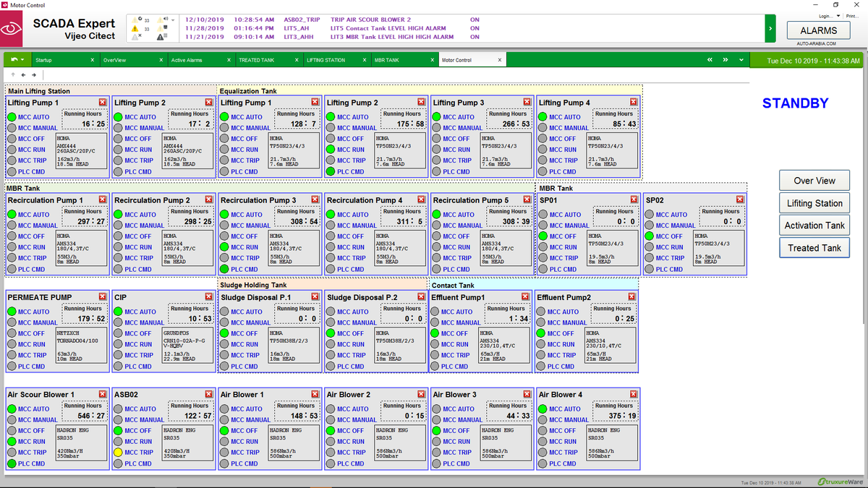Toggle MCC TRIP indicator on ASB02
Screen dimensions: 868x488
(x=119, y=452)
